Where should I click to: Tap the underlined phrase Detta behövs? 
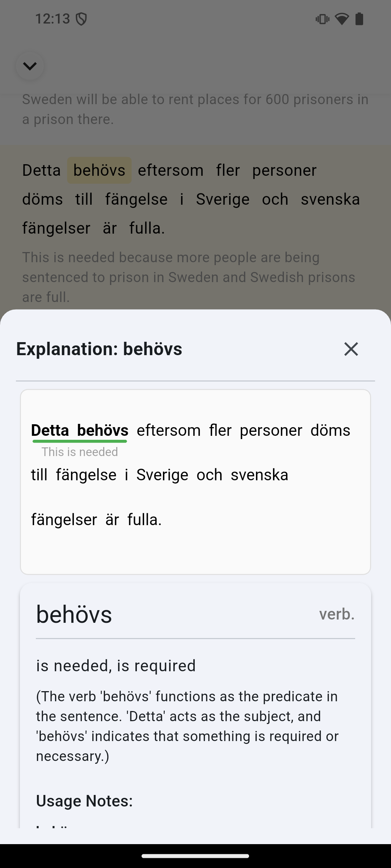pyautogui.click(x=80, y=430)
